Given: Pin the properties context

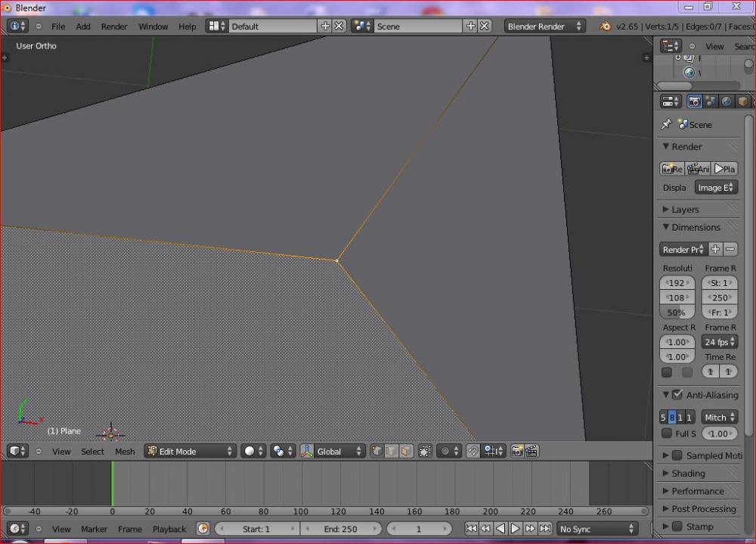Looking at the screenshot, I should (x=666, y=125).
